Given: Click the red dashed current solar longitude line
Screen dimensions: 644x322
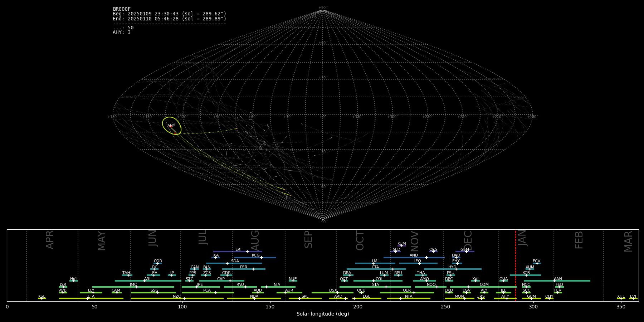Looking at the screenshot, I should click(x=516, y=265).
